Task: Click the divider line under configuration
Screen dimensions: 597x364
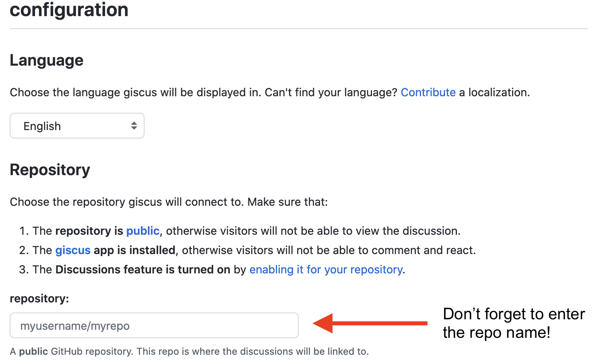Action: (298, 29)
